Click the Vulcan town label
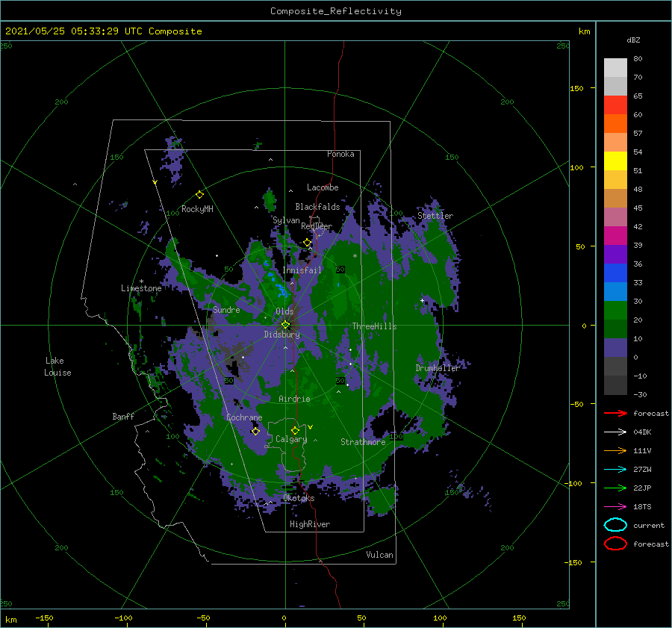The width and height of the screenshot is (672, 628). [380, 555]
